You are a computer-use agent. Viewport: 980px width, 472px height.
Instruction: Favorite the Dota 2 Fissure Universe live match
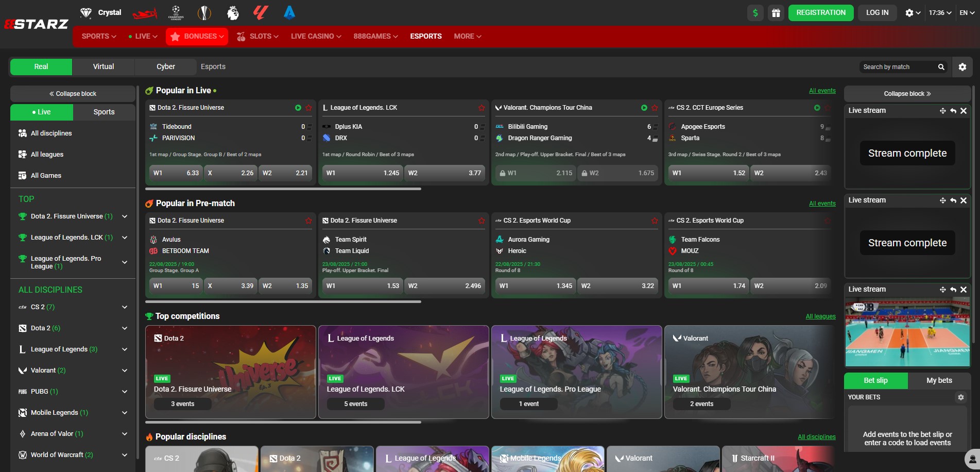[308, 108]
